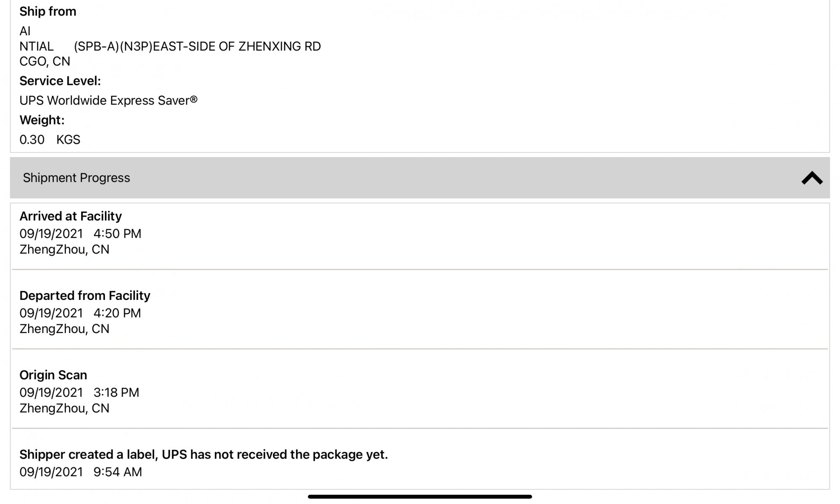Image resolution: width=840 pixels, height=504 pixels.
Task: Collapse Shipment Progress with the up chevron
Action: pyautogui.click(x=811, y=178)
